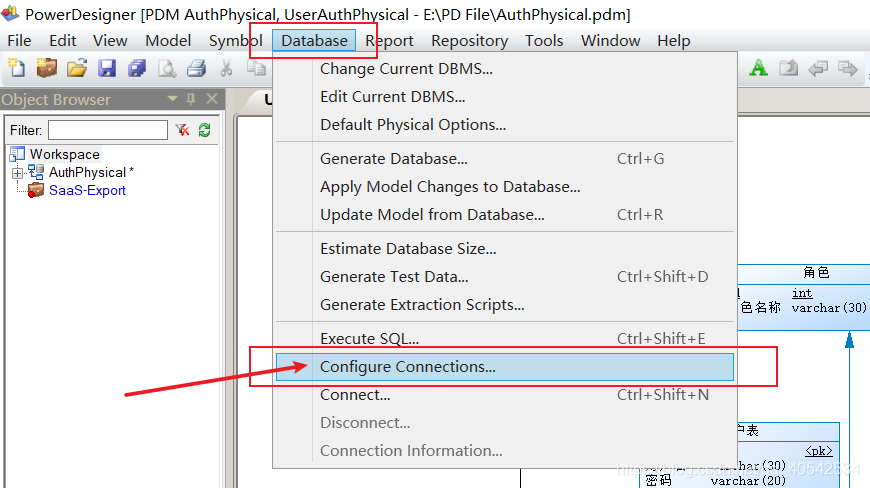Click the Print printer icon
This screenshot has height=488, width=870.
click(x=197, y=68)
